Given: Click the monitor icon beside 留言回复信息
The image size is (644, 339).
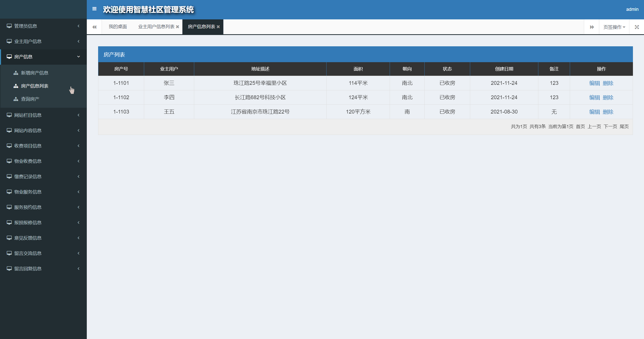Looking at the screenshot, I should point(9,269).
